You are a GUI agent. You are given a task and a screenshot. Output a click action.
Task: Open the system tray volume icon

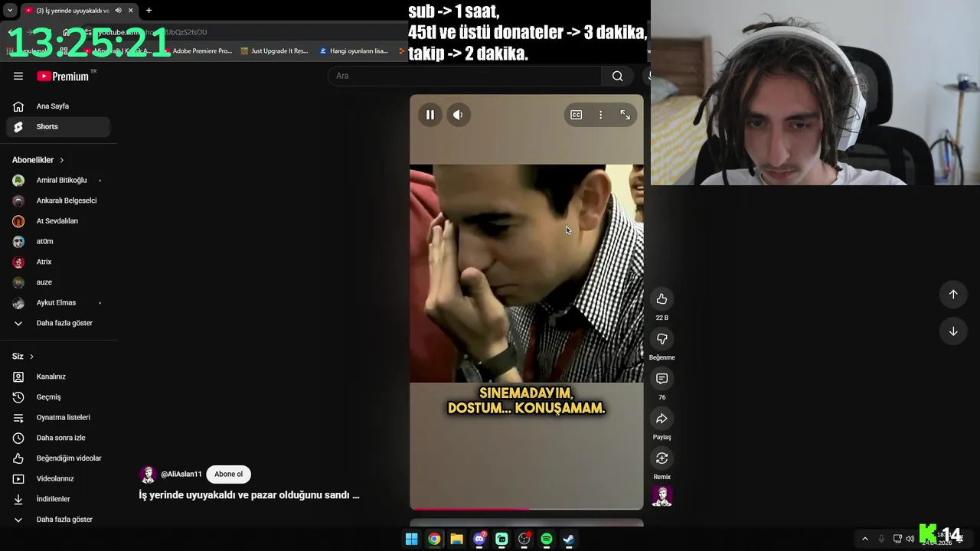[910, 539]
